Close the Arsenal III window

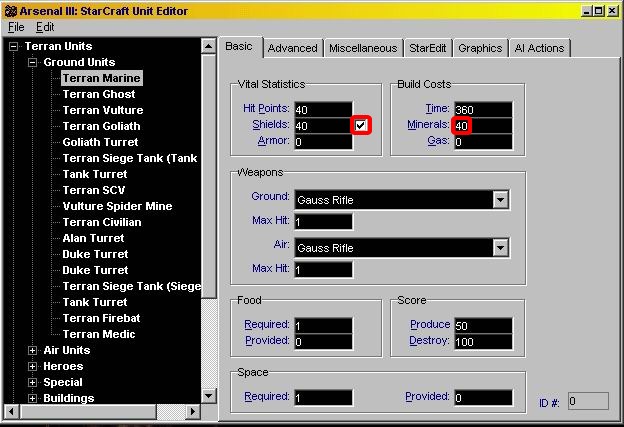coord(612,11)
